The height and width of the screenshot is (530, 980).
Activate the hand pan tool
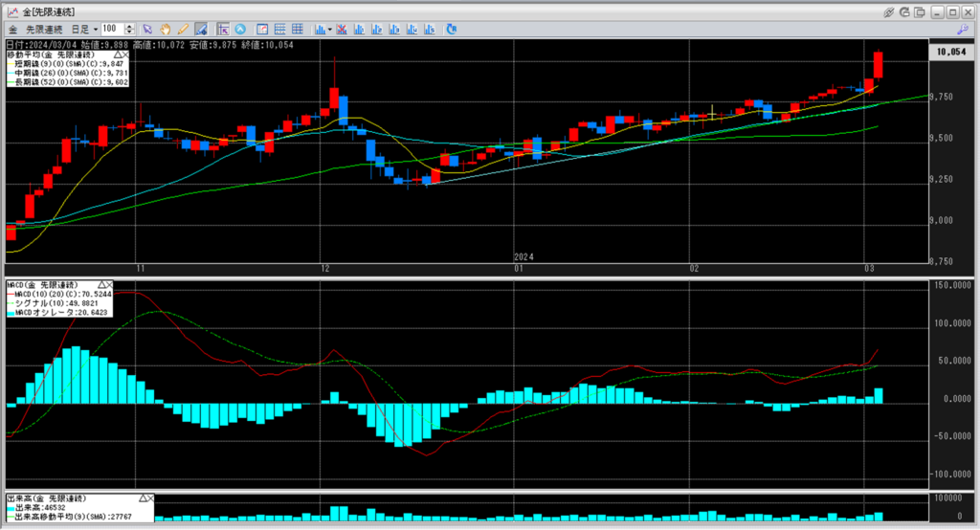point(166,29)
